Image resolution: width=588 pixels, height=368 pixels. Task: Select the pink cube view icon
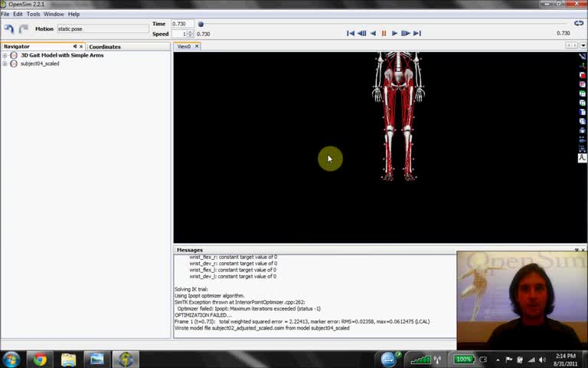(582, 84)
